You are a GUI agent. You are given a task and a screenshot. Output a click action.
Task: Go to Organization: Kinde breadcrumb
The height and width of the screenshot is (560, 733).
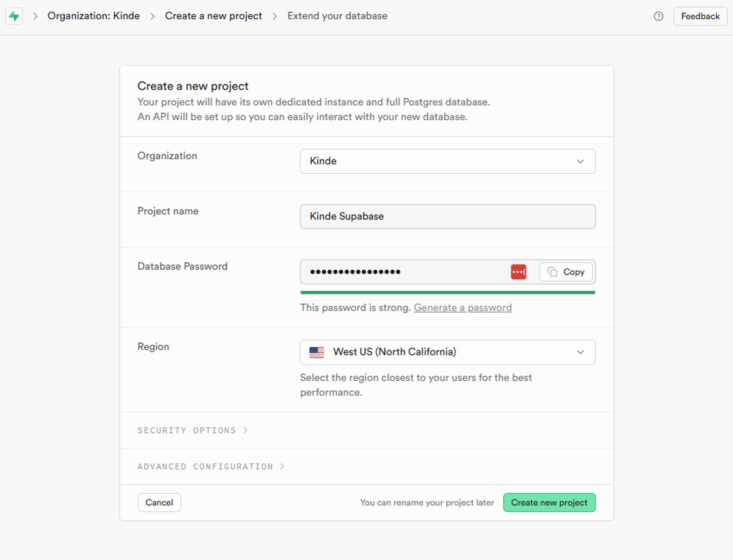coord(93,16)
